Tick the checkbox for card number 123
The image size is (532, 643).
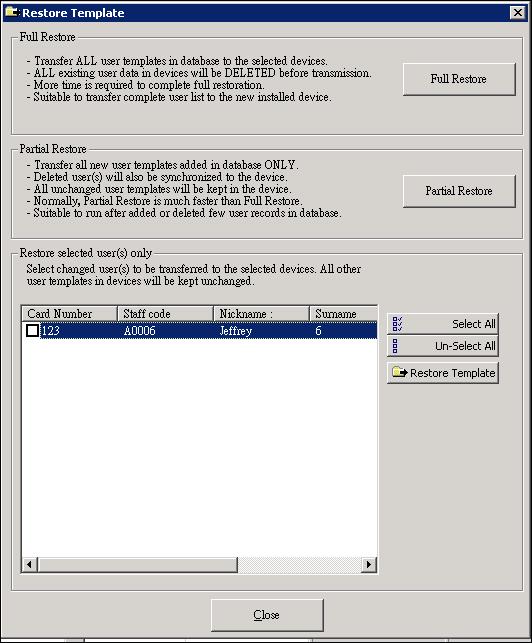32,331
